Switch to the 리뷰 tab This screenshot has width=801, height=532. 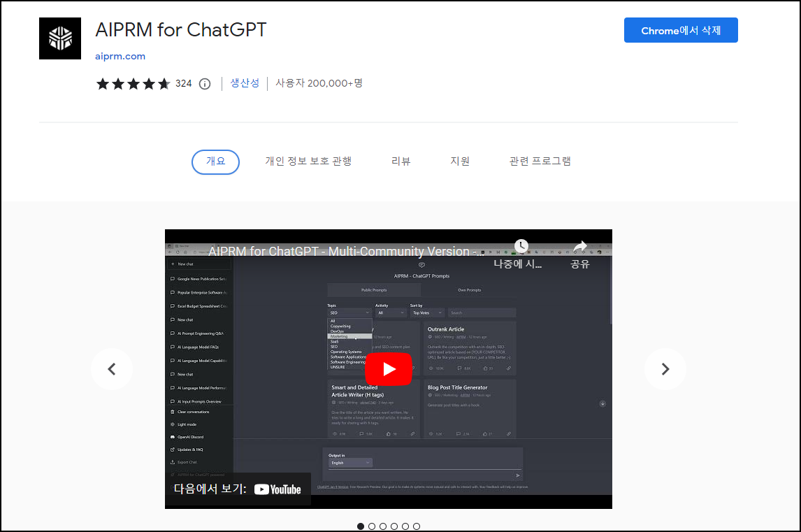click(401, 161)
